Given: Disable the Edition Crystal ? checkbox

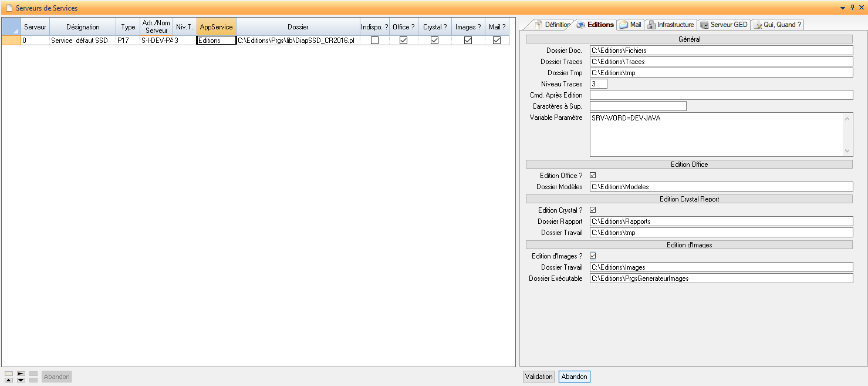Looking at the screenshot, I should point(593,210).
